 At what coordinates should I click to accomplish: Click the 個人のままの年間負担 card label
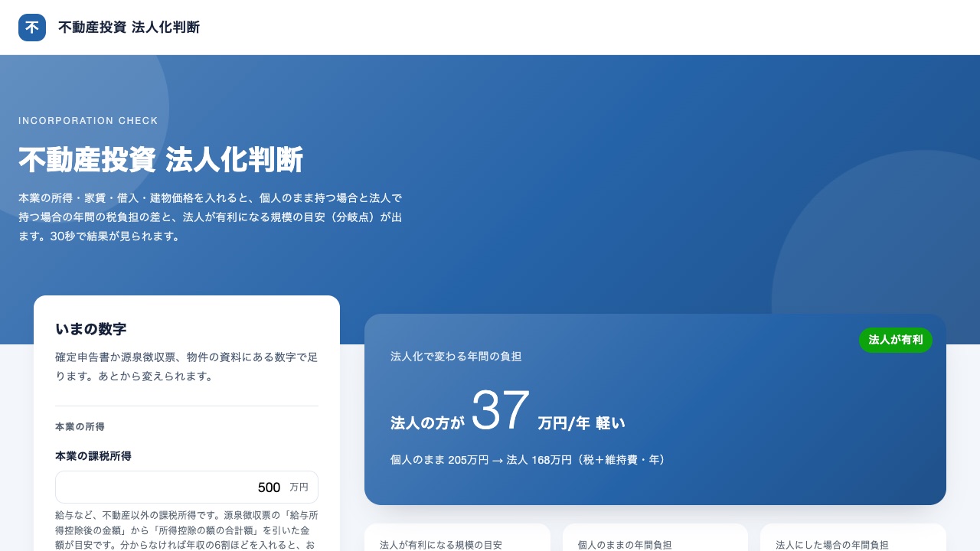(625, 545)
